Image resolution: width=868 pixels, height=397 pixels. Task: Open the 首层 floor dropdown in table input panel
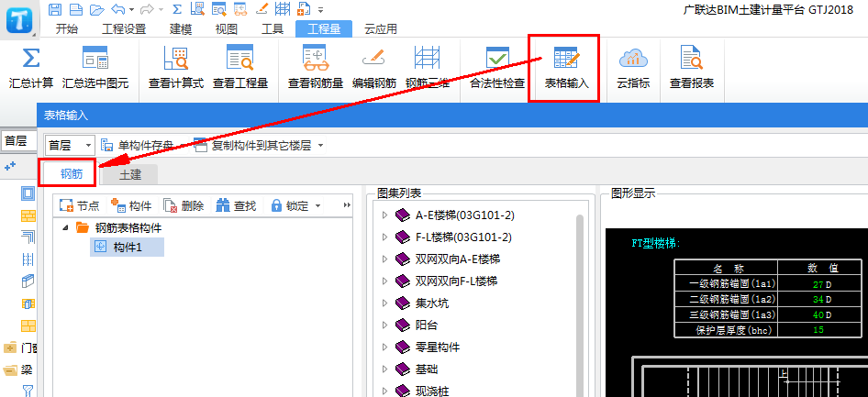[70, 146]
